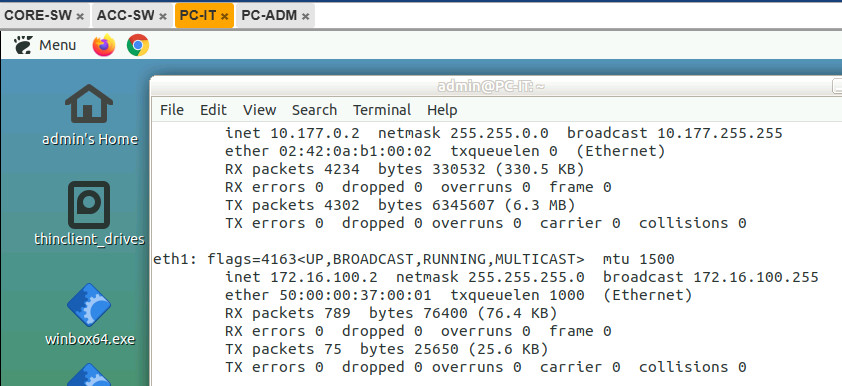This screenshot has width=842, height=386.
Task: Open thinclient_drives desktop icon
Action: [89, 205]
